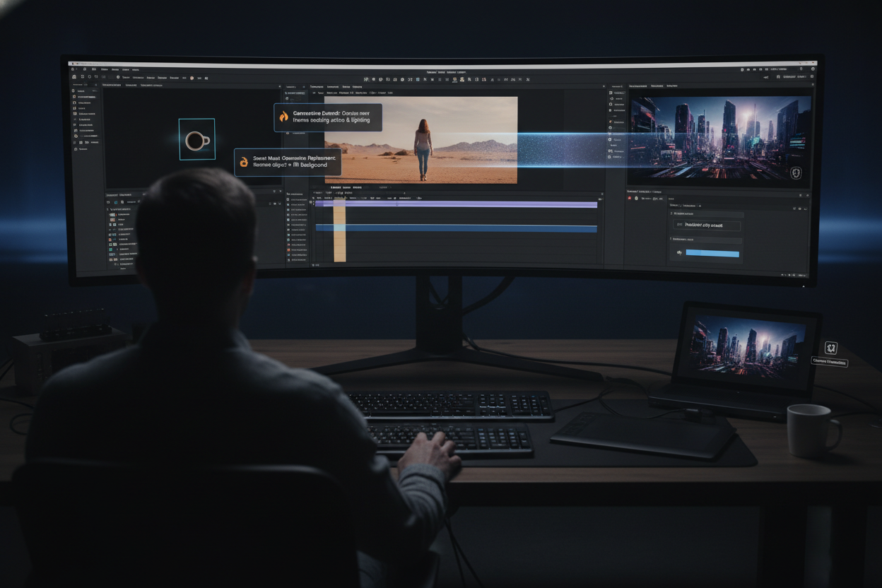Select the coffee cup object in the source viewer
882x588 pixels.
[x=196, y=140]
